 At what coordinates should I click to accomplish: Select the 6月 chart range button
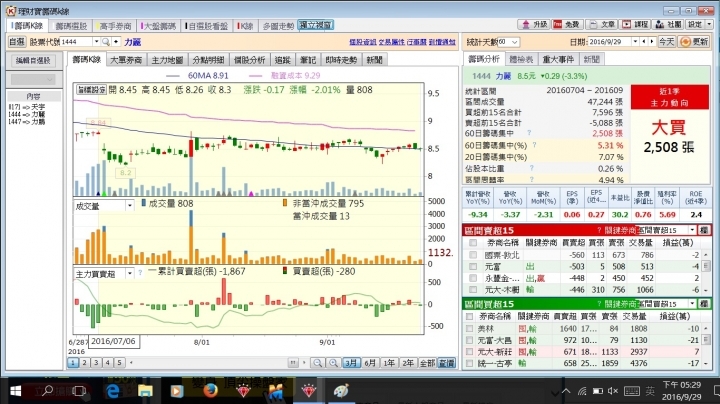(370, 363)
